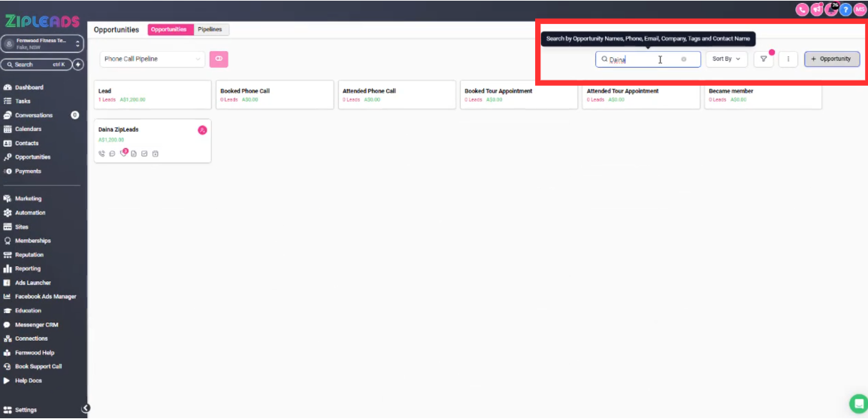Expand the Phone Call Pipeline dropdown
Image resolution: width=868 pixels, height=419 pixels.
click(153, 59)
